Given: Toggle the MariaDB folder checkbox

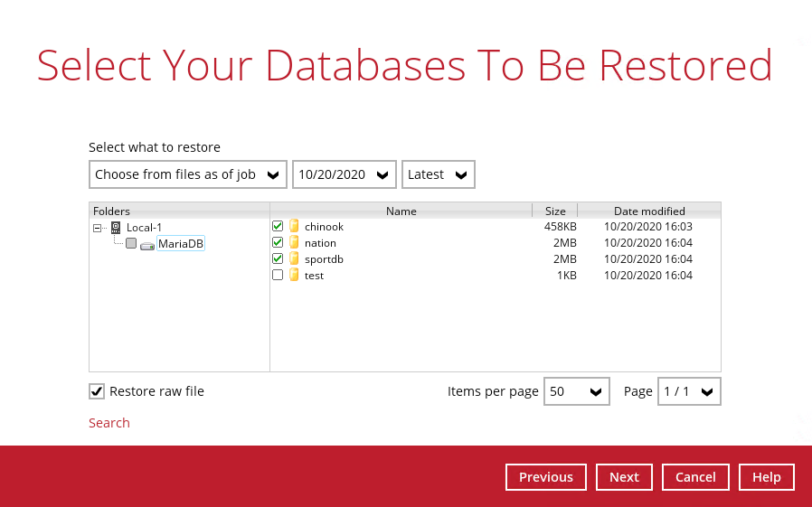Looking at the screenshot, I should 131,244.
